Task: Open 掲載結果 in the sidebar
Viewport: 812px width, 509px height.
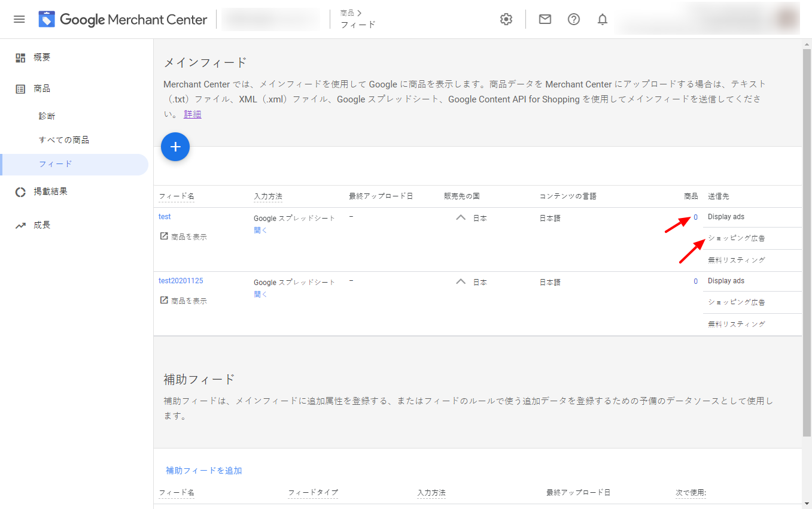Action: tap(50, 192)
